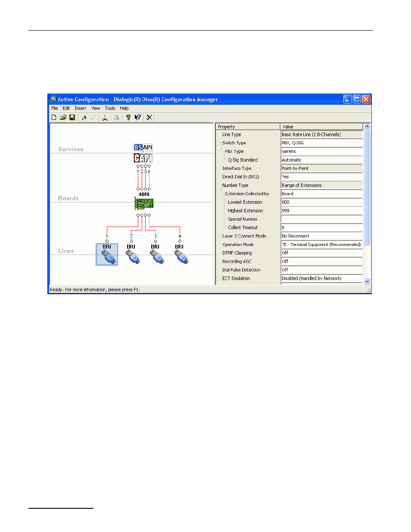Open the File menu
This screenshot has width=411, height=532.
(x=55, y=109)
